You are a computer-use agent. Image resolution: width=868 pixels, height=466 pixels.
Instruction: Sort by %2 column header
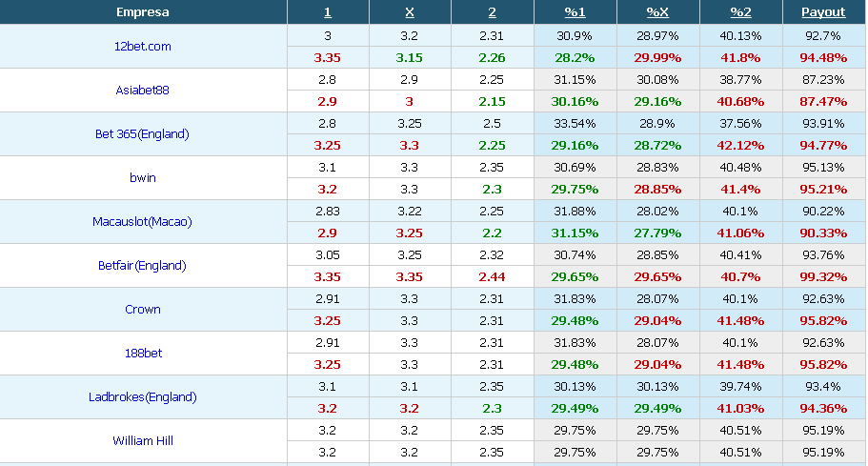point(740,12)
